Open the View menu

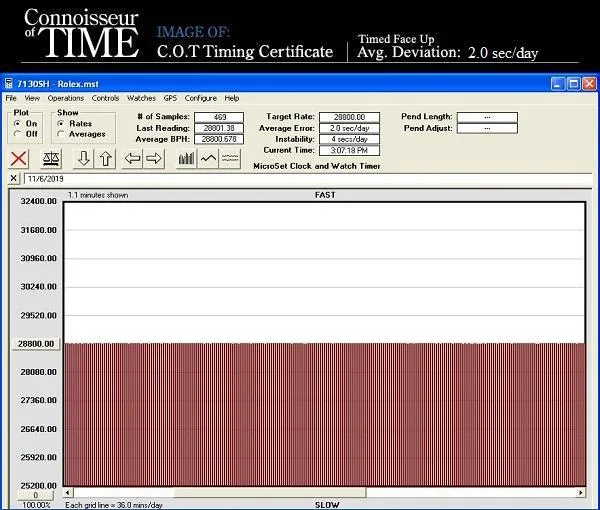[x=32, y=98]
